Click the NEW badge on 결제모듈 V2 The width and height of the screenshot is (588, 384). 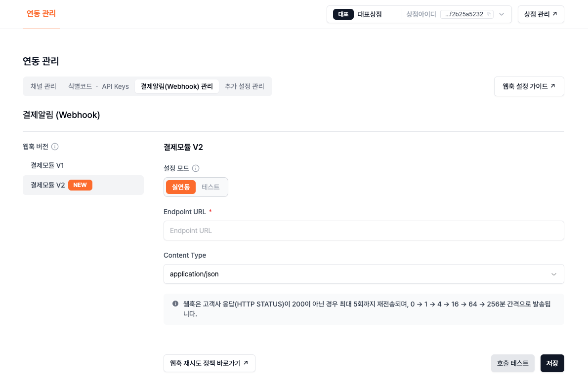(x=80, y=185)
